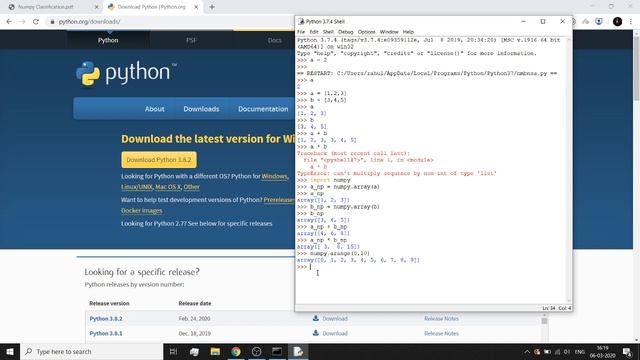Open File Explorer from the taskbar

(215, 351)
